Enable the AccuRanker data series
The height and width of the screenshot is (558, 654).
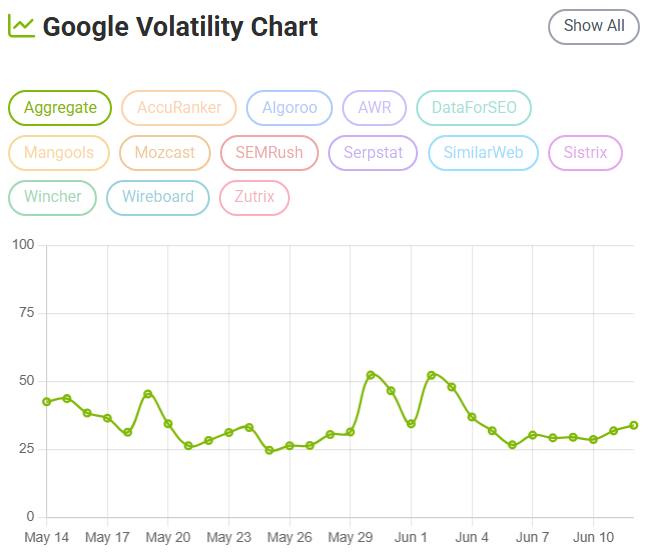[x=179, y=108]
